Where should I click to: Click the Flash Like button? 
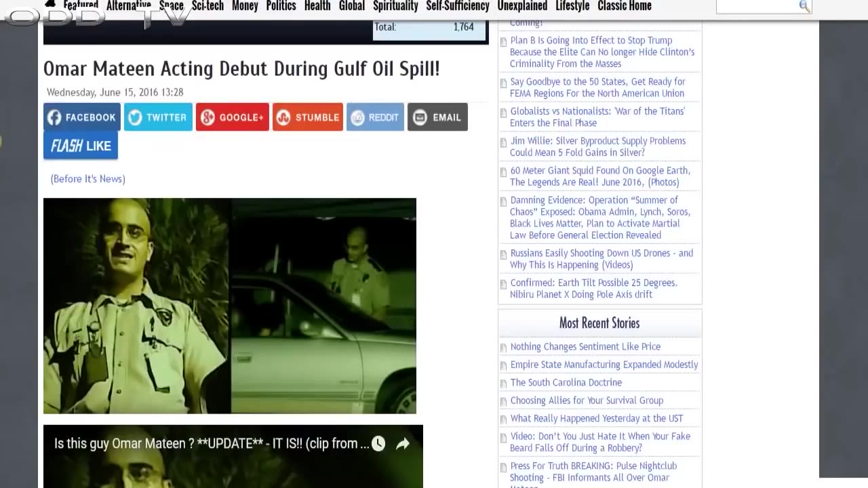(81, 146)
